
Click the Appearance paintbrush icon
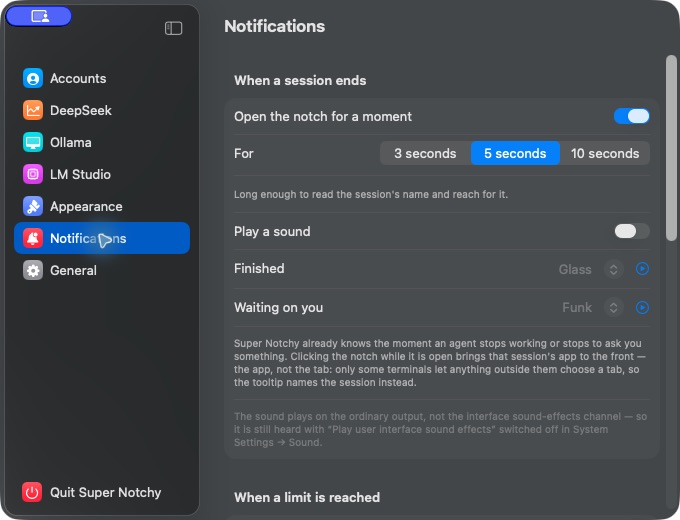coord(33,206)
